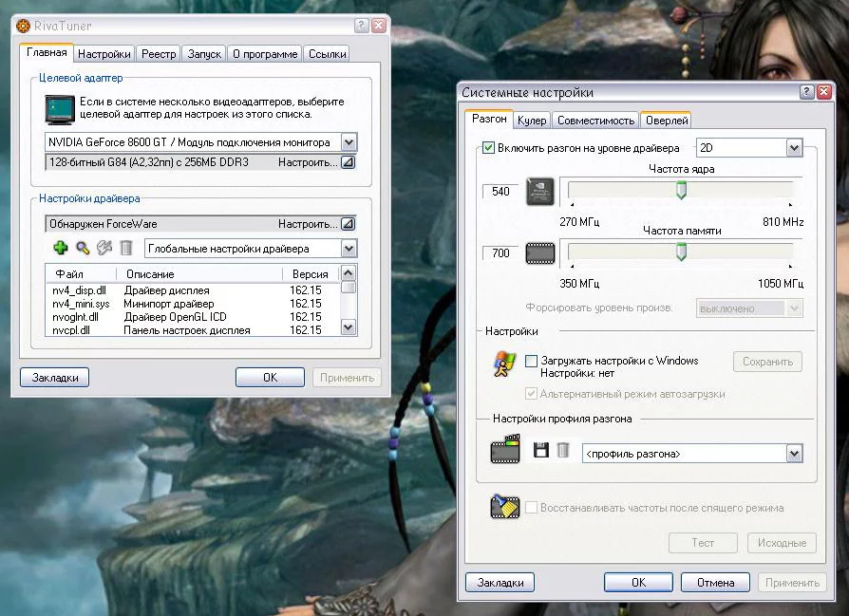This screenshot has height=616, width=849.
Task: Click OK in Системные настройки window
Action: click(x=638, y=583)
